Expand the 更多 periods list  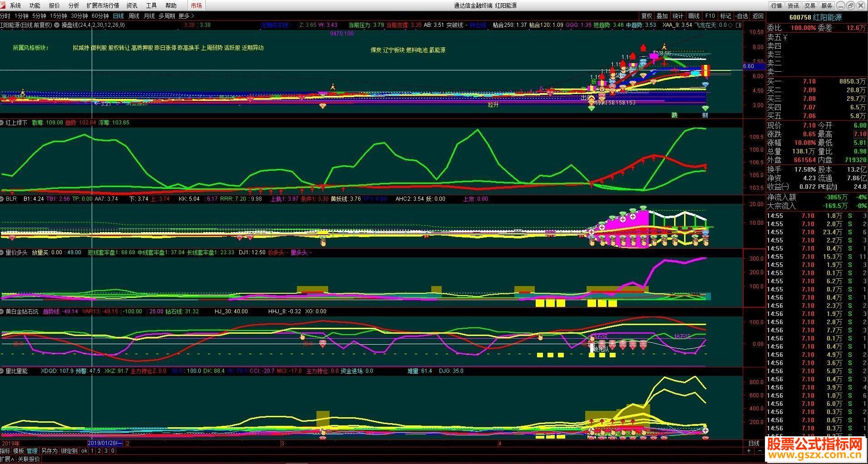point(186,16)
